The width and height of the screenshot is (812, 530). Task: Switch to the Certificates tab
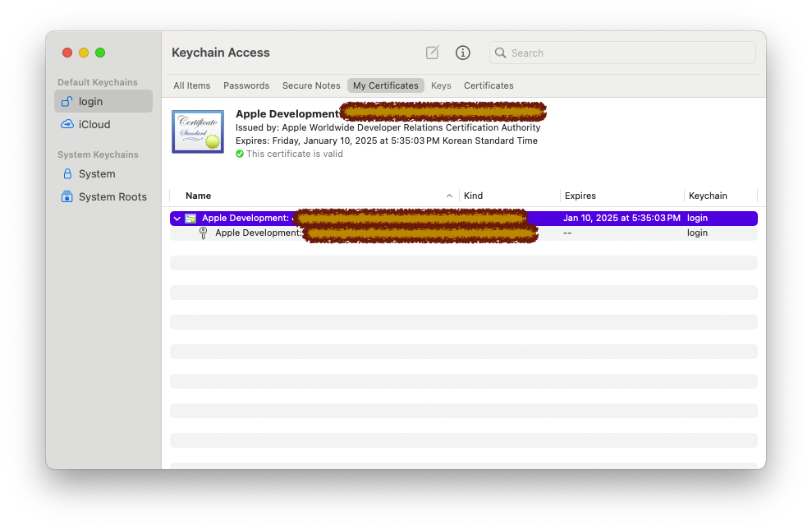(x=489, y=85)
